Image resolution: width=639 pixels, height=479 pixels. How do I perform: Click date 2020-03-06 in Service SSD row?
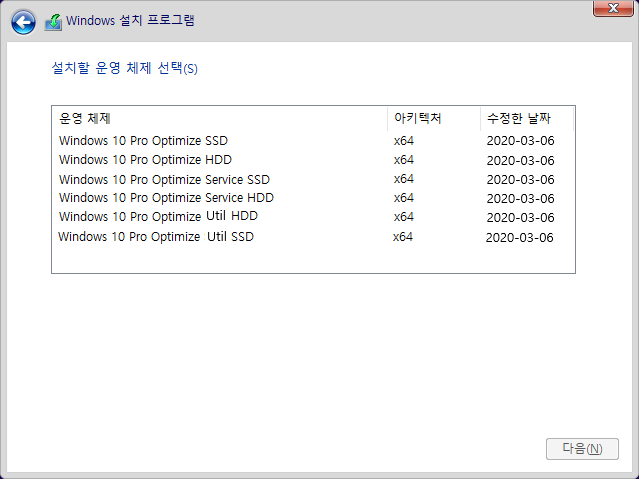point(520,180)
